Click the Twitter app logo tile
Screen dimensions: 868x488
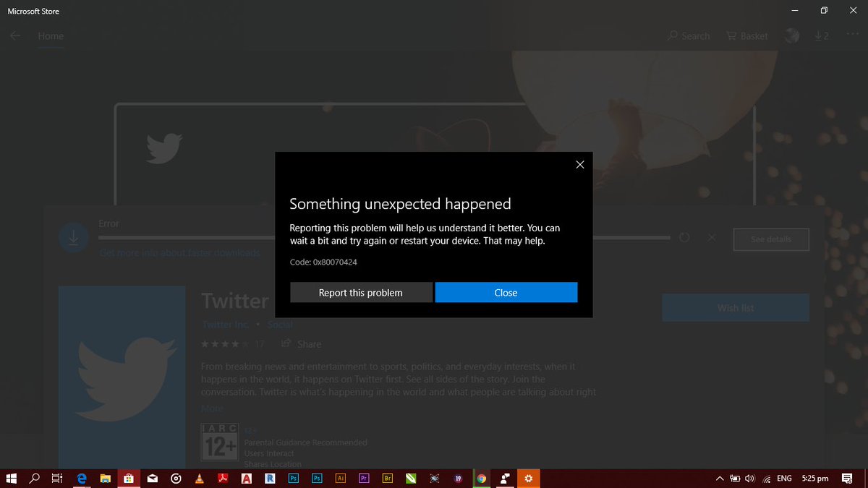(x=122, y=377)
